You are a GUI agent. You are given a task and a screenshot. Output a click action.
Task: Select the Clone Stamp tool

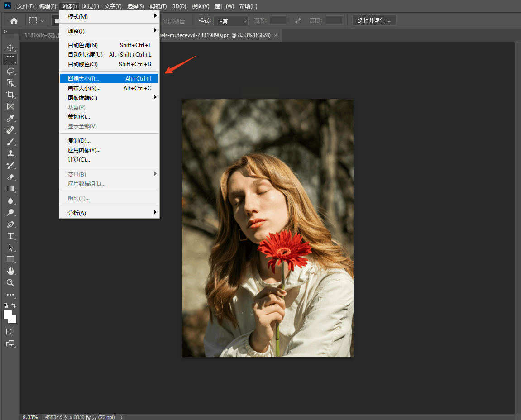[x=10, y=154]
